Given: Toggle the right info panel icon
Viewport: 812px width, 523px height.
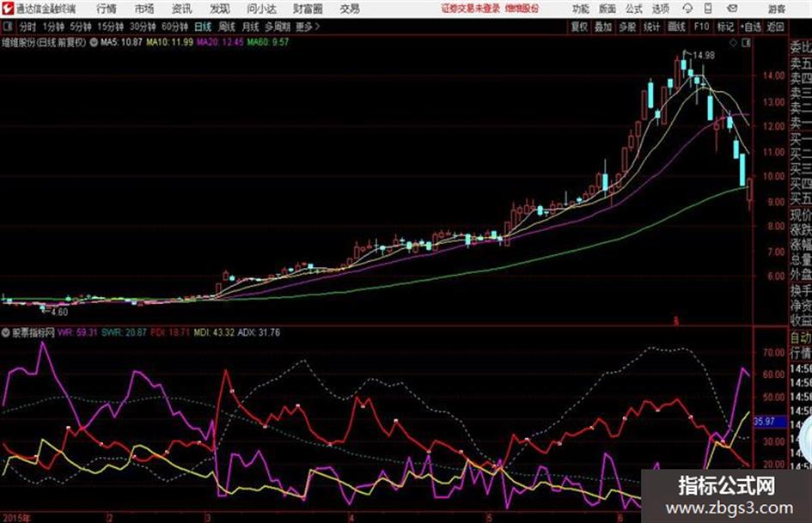Looking at the screenshot, I should (746, 44).
